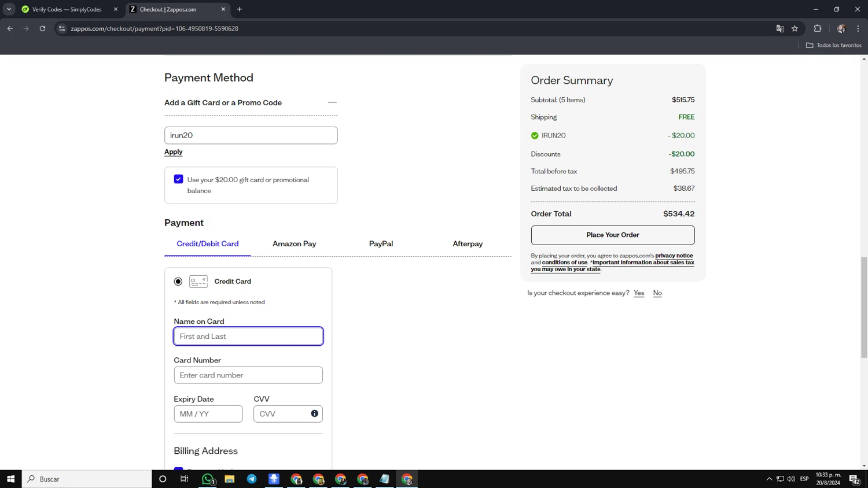Image resolution: width=868 pixels, height=488 pixels.
Task: Bookmark this page with the star icon
Action: (795, 28)
